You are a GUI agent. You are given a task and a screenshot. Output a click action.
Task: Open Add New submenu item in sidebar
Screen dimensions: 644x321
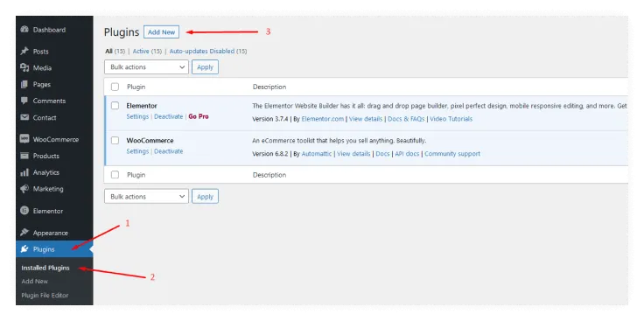pyautogui.click(x=35, y=281)
